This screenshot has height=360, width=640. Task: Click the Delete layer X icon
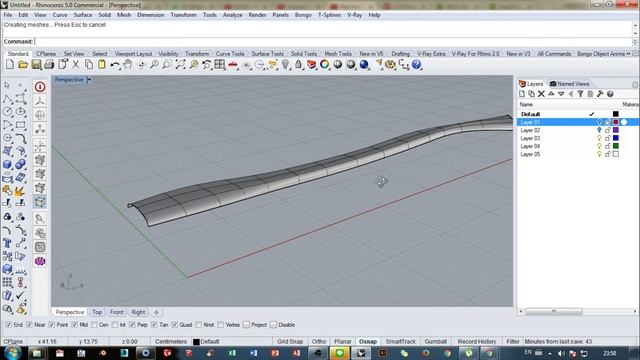click(x=541, y=94)
